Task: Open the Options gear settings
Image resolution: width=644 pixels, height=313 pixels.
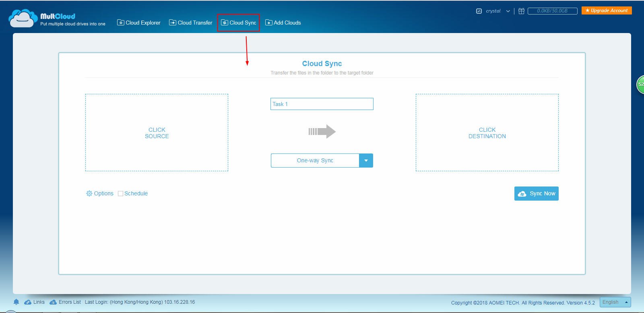Action: [x=99, y=193]
